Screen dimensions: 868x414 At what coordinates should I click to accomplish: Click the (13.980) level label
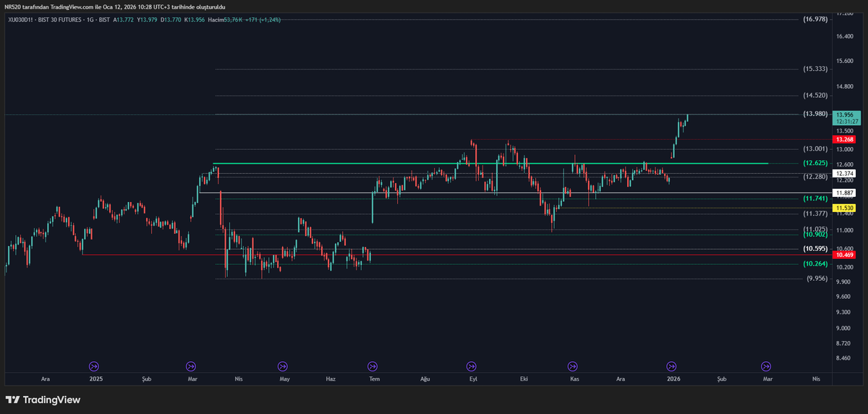click(x=815, y=114)
